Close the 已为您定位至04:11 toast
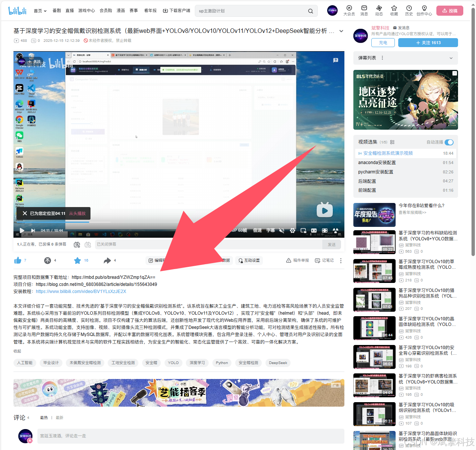The image size is (476, 450). [x=25, y=213]
